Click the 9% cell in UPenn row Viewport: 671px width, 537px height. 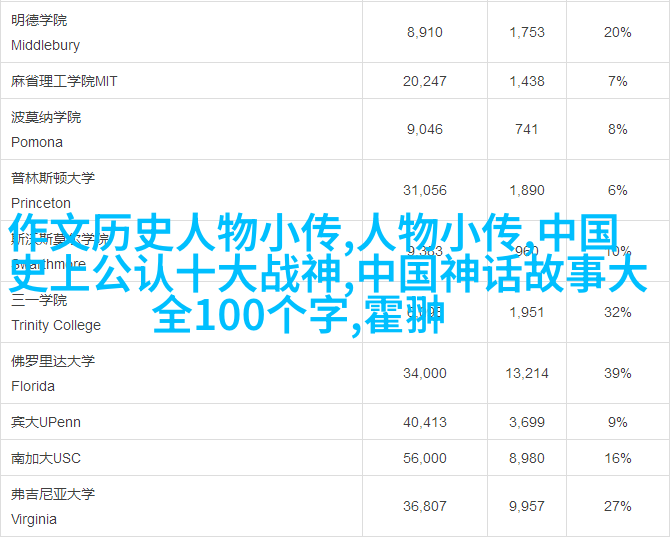tap(618, 422)
